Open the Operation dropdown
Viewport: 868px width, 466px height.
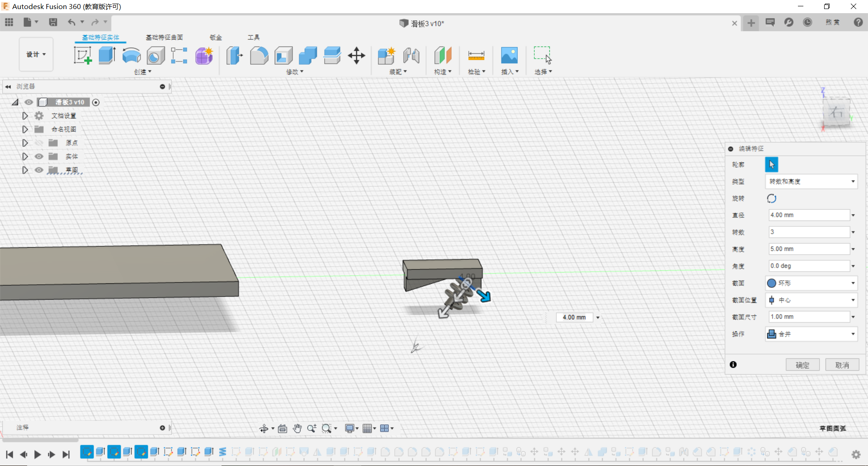tap(811, 334)
